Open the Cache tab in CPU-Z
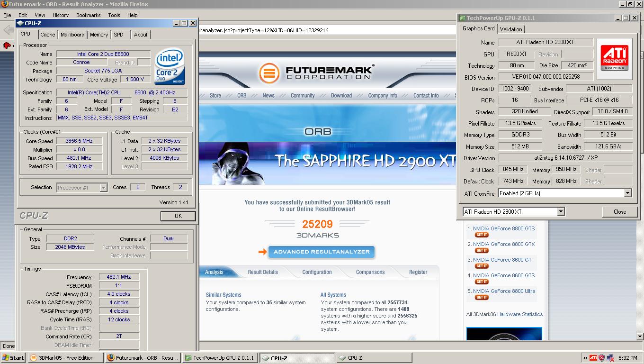Image resolution: width=644 pixels, height=364 pixels. [47, 35]
